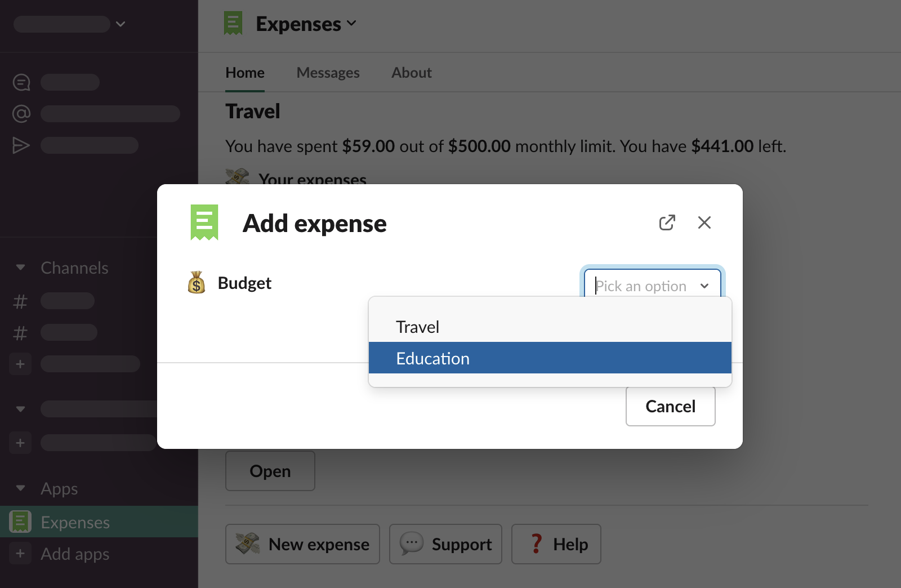Click the plus icon beside Add apps
901x588 pixels.
[20, 554]
